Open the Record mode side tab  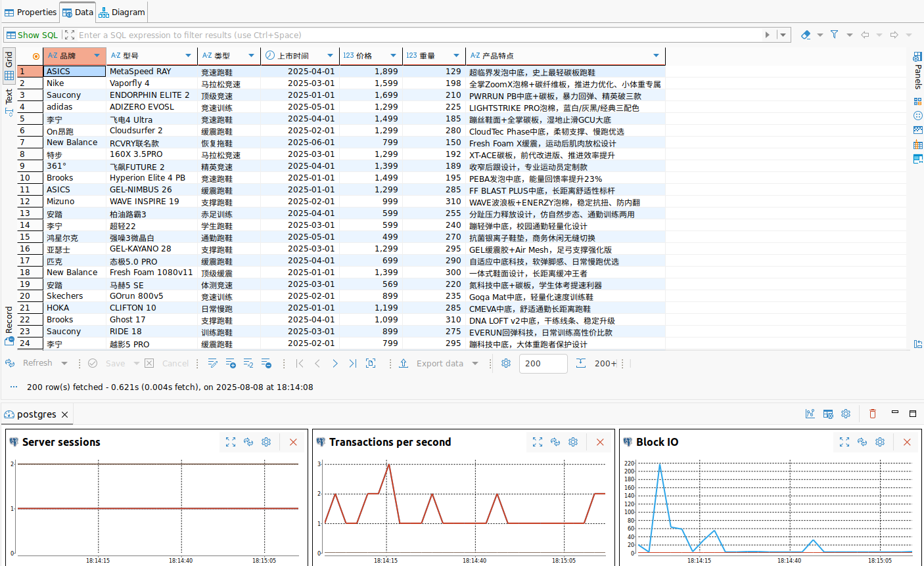pyautogui.click(x=9, y=326)
